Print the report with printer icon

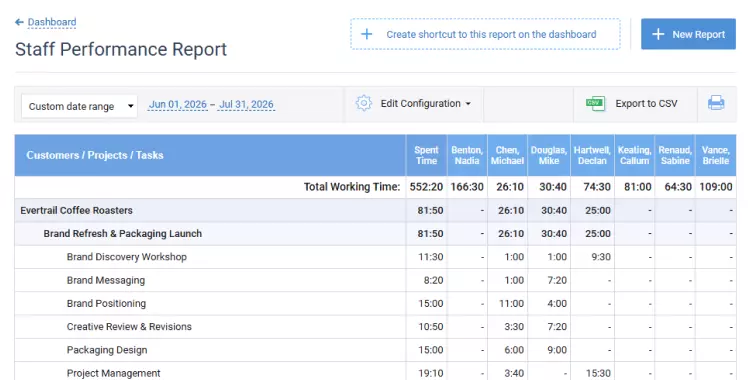[x=716, y=103]
